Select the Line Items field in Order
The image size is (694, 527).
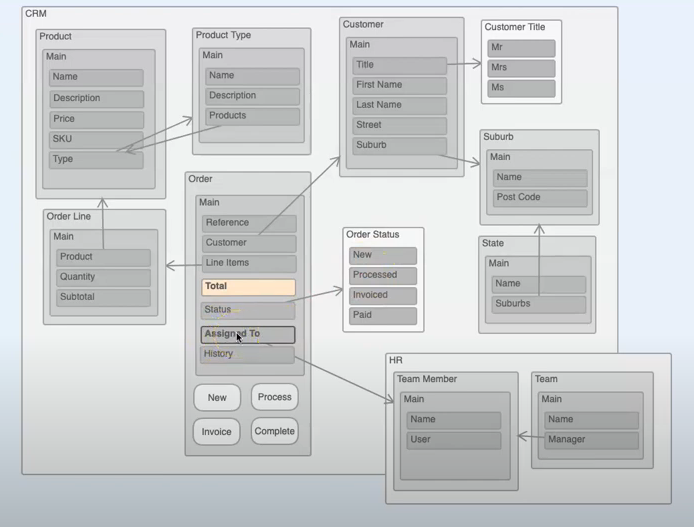pyautogui.click(x=249, y=264)
